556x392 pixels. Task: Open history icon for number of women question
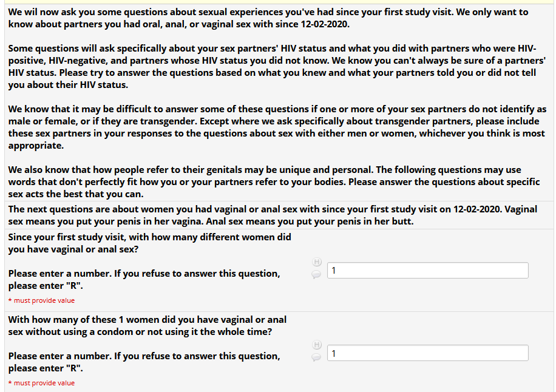click(x=316, y=262)
